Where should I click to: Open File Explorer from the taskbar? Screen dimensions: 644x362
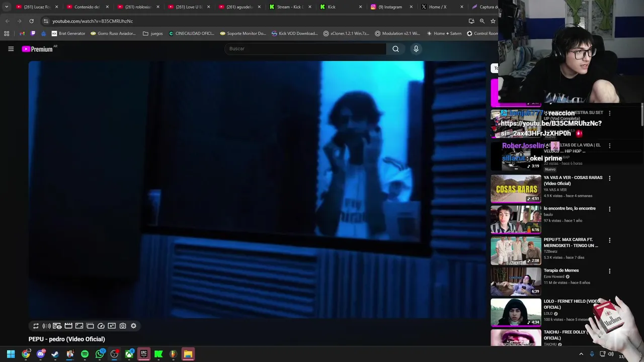(188, 354)
